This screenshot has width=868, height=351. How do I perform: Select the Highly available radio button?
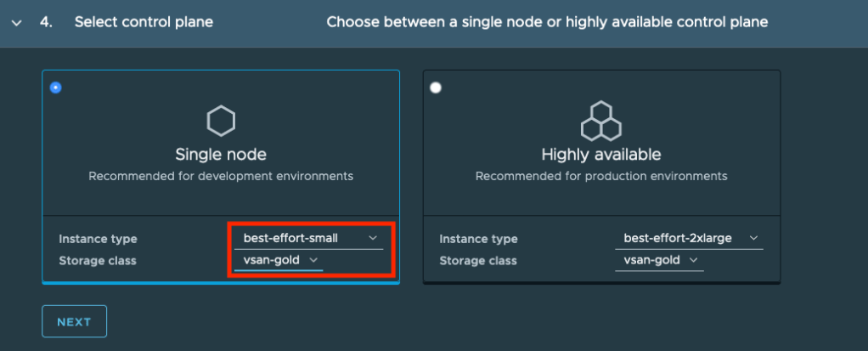[436, 88]
